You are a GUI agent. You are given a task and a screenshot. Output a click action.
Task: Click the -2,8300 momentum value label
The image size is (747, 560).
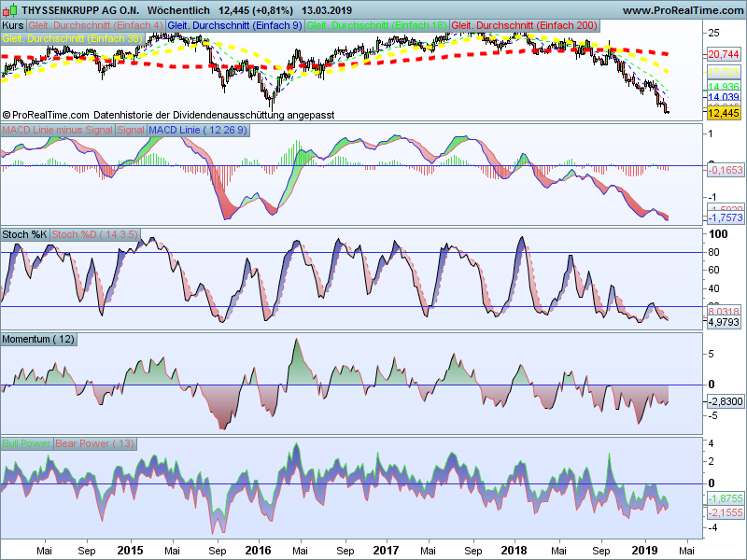[726, 401]
